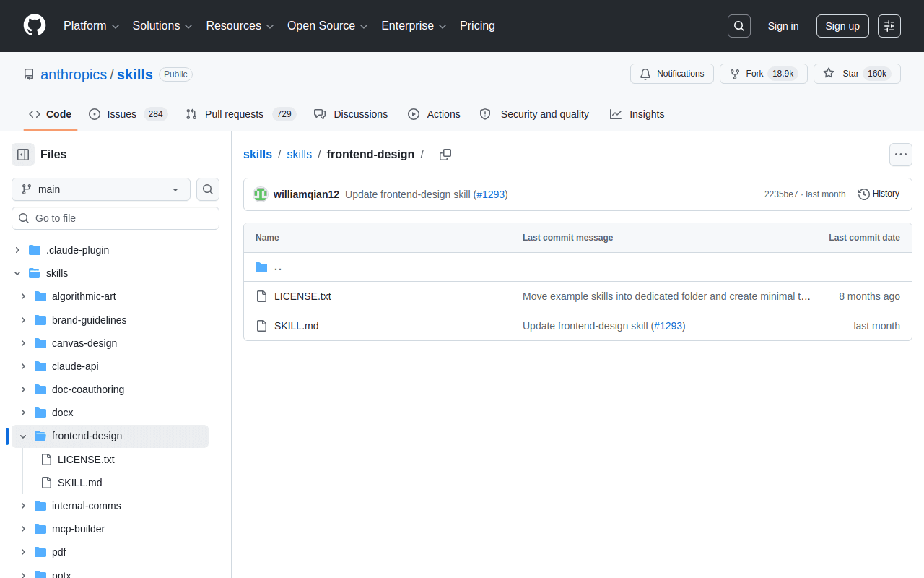
Task: Click the Notifications button
Action: [672, 74]
